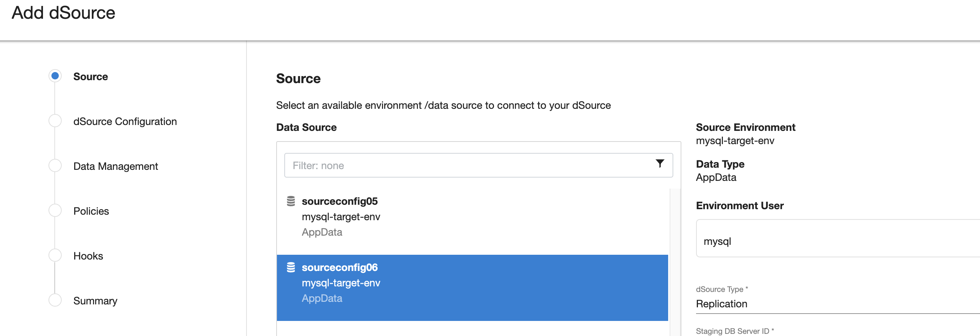Go to the dSource Configuration step label
Viewport: 980px width, 336px height.
coord(125,122)
